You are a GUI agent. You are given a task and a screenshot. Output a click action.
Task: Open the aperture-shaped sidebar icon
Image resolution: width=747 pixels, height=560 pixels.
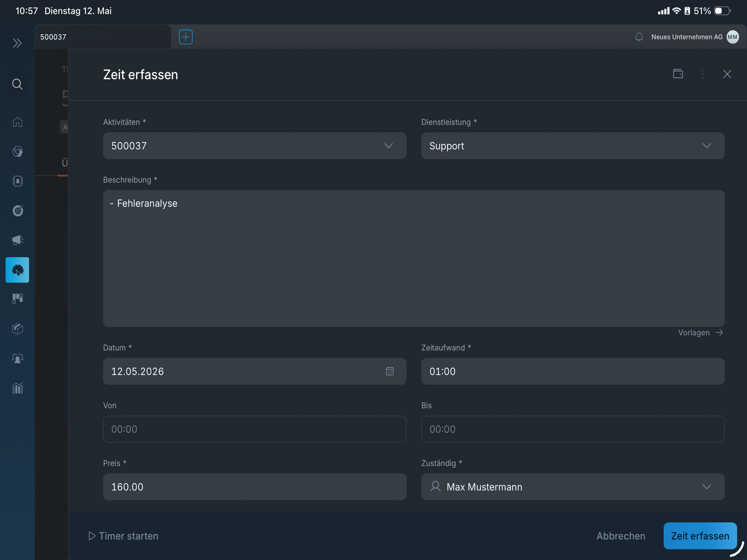18,152
